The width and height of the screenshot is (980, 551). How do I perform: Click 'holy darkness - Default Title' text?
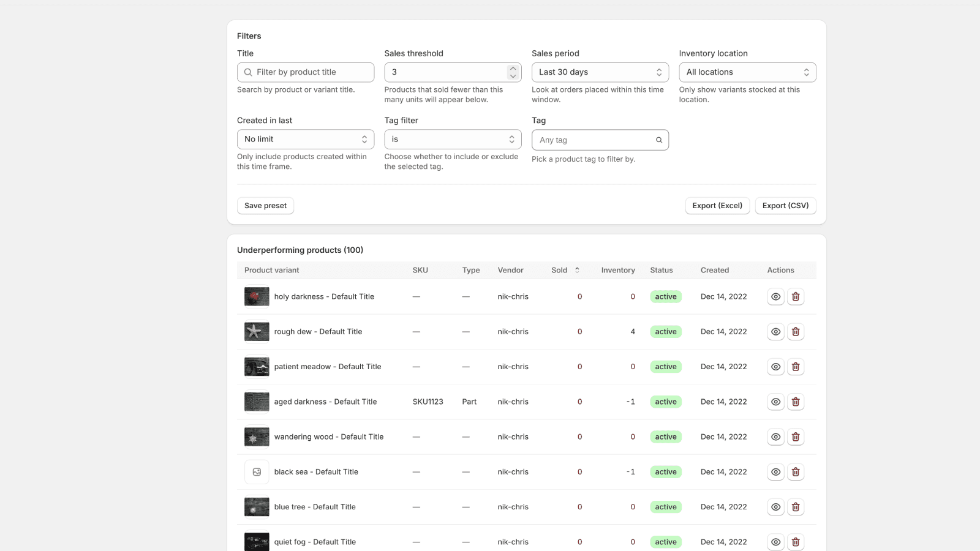coord(324,296)
